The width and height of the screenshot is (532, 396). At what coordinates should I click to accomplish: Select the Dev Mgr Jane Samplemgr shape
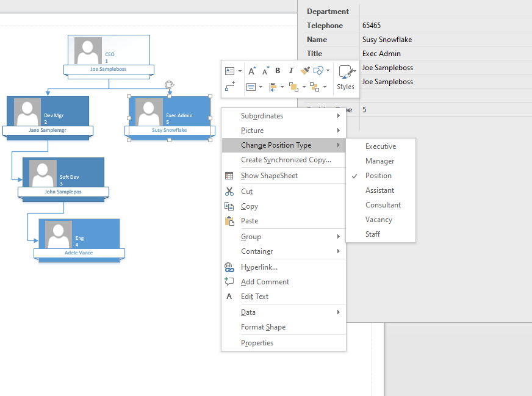(x=48, y=118)
